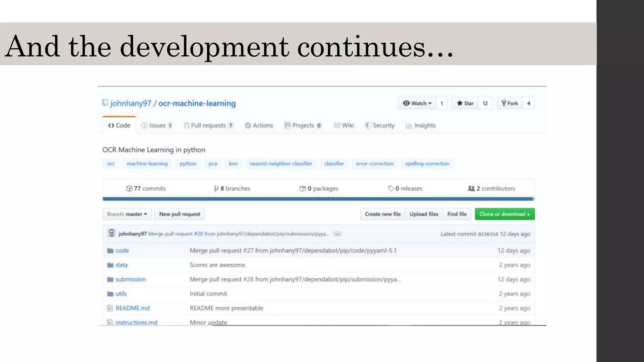
Task: Click the releases tag icon
Action: (x=391, y=189)
